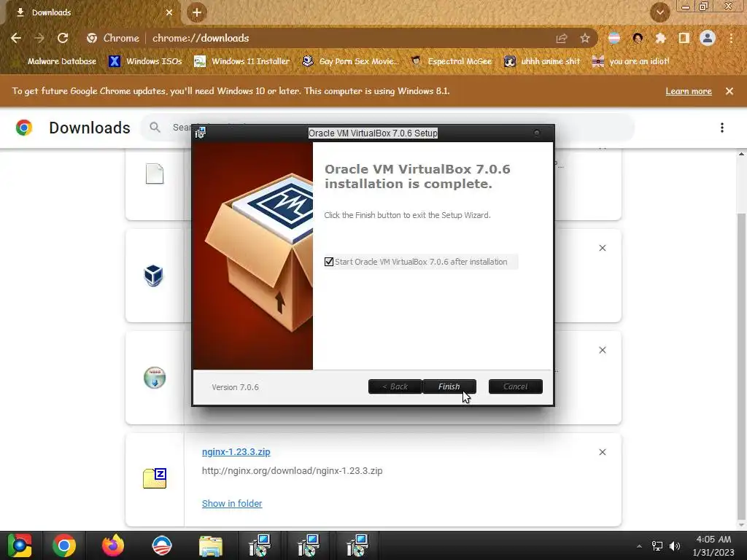Click the Chrome logo beside Downloads heading
Screen dimensions: 747x560
[24, 128]
